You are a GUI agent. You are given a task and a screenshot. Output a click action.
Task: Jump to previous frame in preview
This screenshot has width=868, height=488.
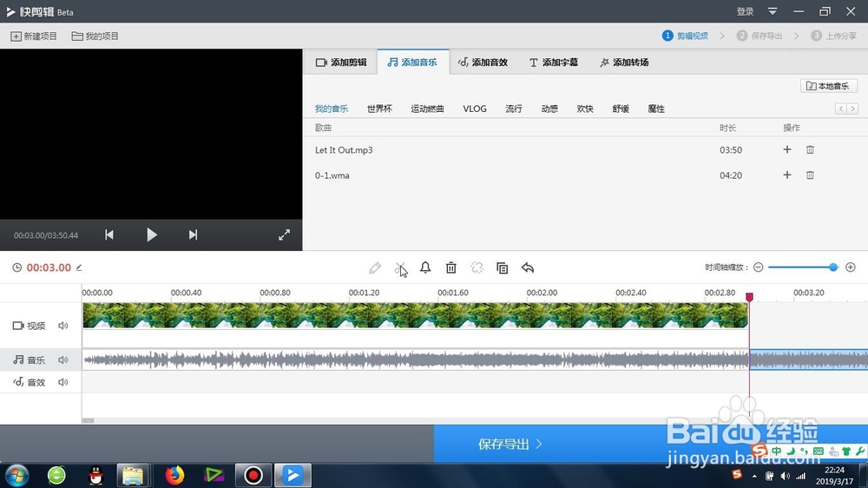109,234
